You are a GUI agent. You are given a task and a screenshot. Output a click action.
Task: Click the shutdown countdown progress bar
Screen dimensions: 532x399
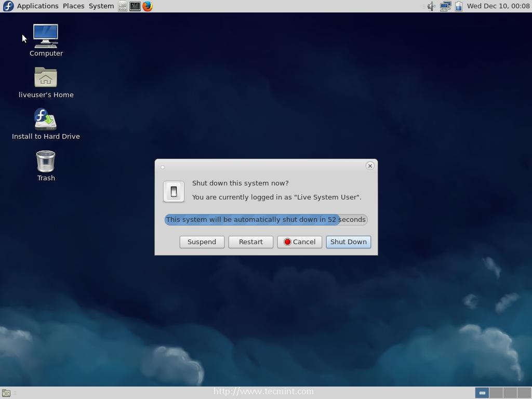point(266,220)
